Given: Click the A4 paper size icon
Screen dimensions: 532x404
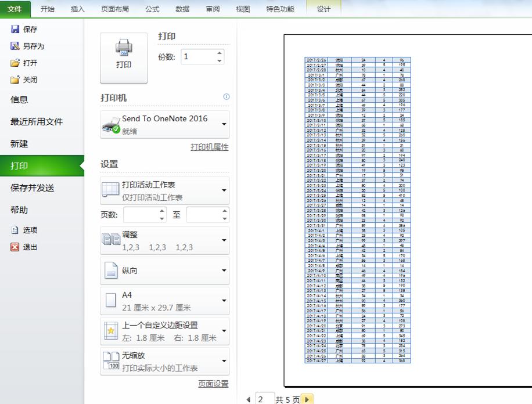Looking at the screenshot, I should coord(112,300).
